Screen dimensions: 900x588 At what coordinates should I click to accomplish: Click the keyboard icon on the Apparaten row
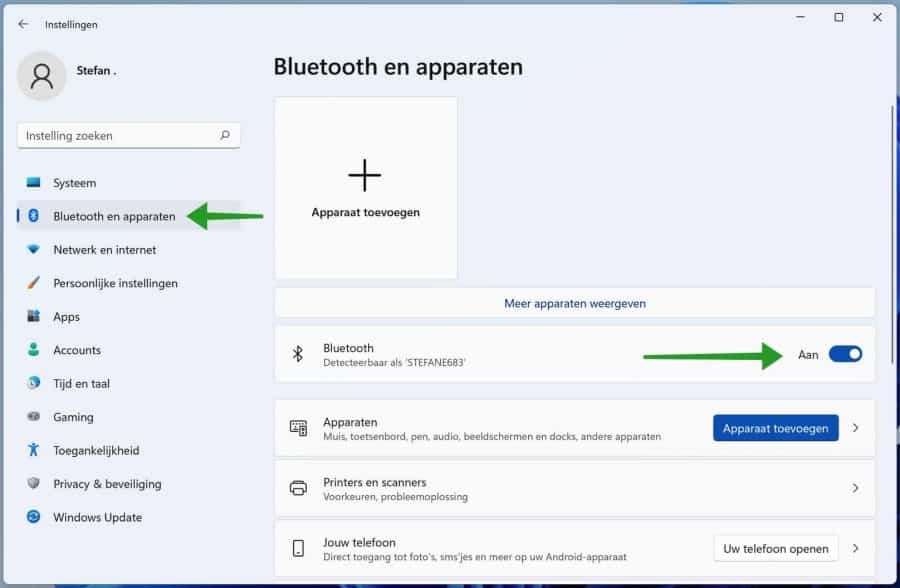click(x=297, y=428)
